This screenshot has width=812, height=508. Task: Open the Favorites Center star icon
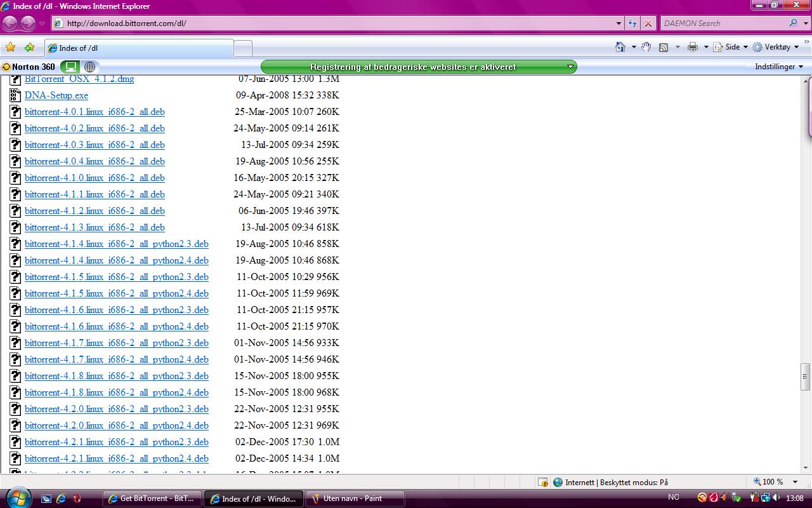[x=10, y=48]
